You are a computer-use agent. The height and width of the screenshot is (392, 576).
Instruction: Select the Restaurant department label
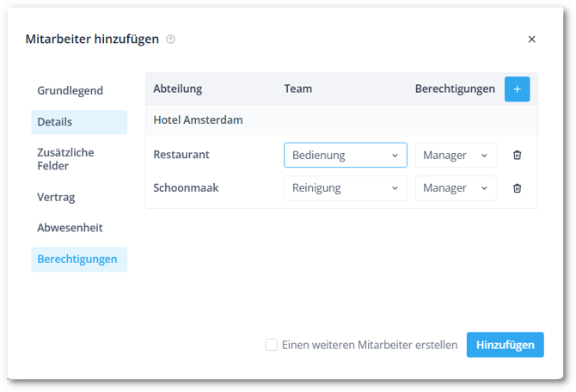click(x=181, y=156)
